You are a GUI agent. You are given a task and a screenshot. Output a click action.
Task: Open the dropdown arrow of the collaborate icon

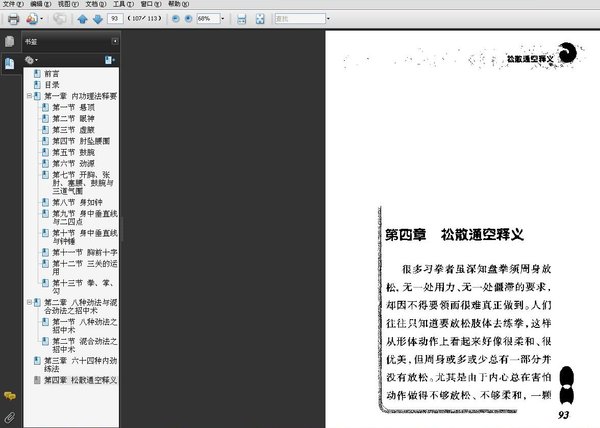click(x=42, y=19)
